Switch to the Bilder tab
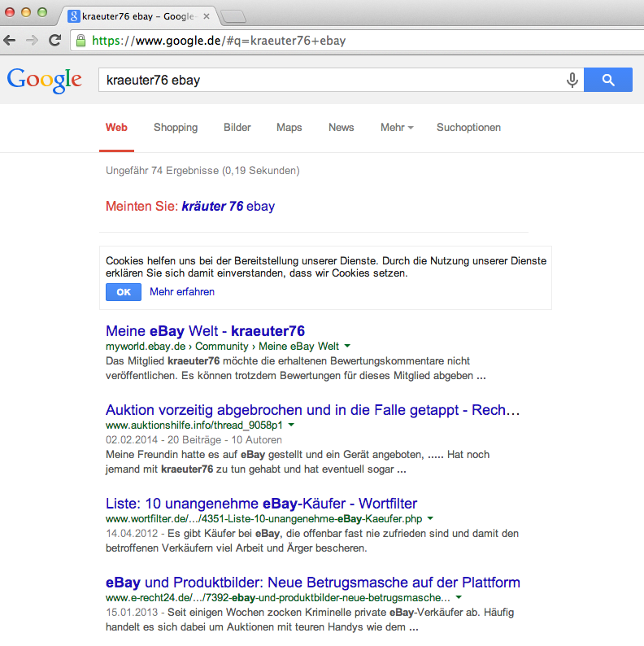This screenshot has width=644, height=646. (237, 128)
